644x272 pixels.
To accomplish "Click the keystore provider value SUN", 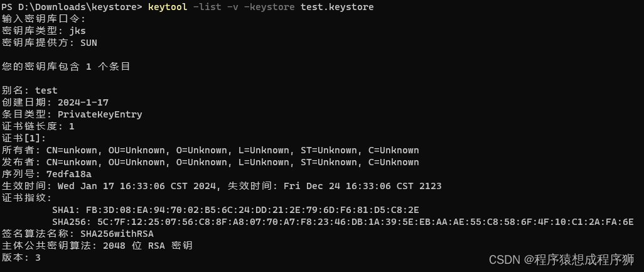I will pos(89,43).
